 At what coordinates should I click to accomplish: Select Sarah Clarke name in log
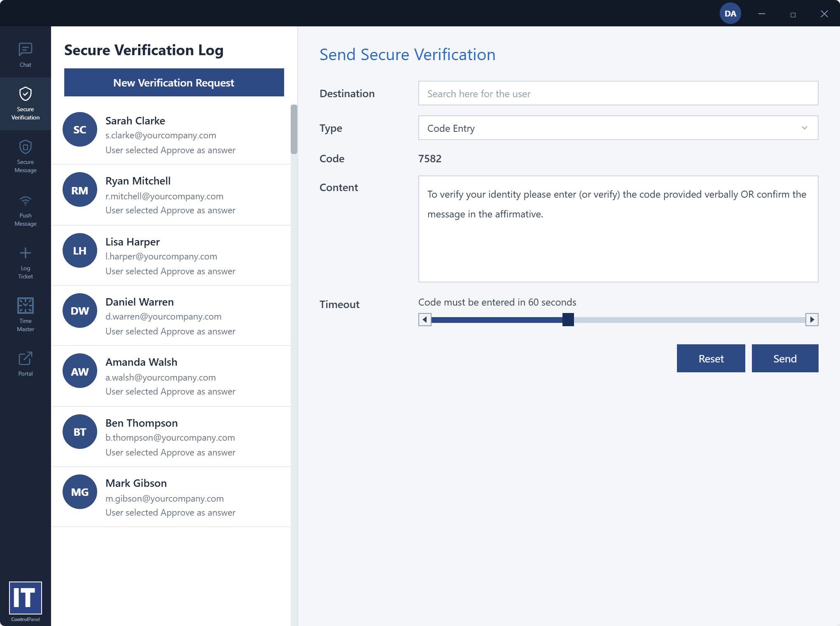135,121
